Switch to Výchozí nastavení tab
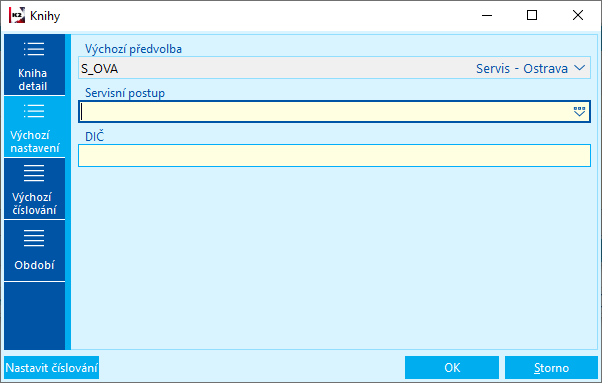 (35, 127)
